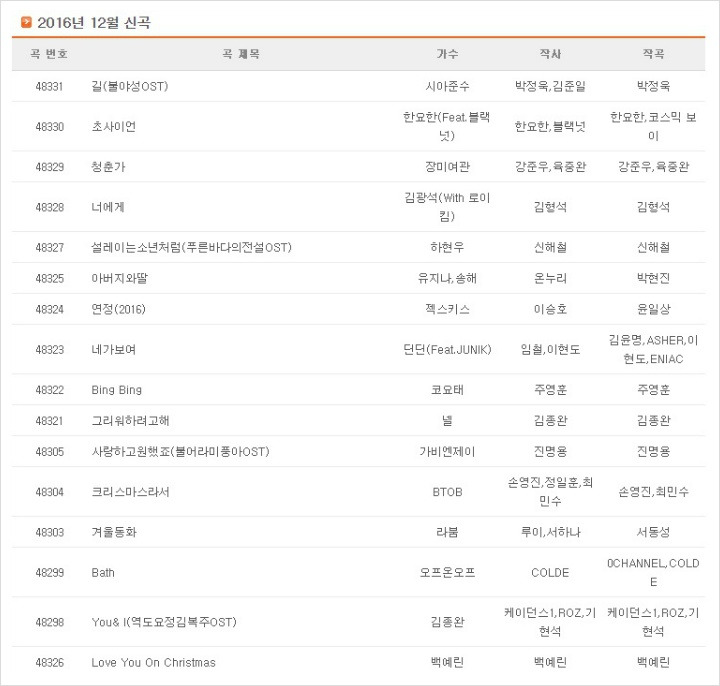Viewport: 720px width, 686px height.
Task: Click singer '넬'
Action: (x=447, y=421)
